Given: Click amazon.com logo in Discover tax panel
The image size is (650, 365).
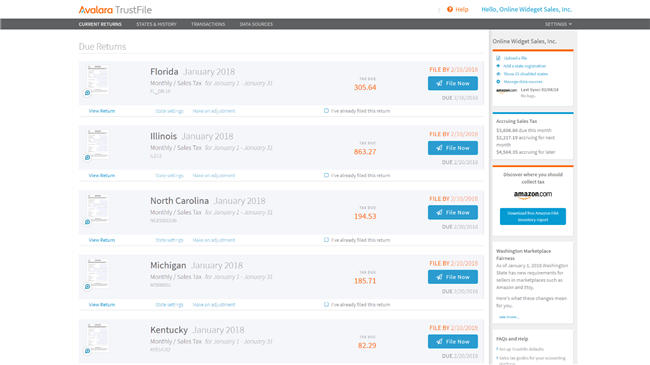Looking at the screenshot, I should coord(533,194).
